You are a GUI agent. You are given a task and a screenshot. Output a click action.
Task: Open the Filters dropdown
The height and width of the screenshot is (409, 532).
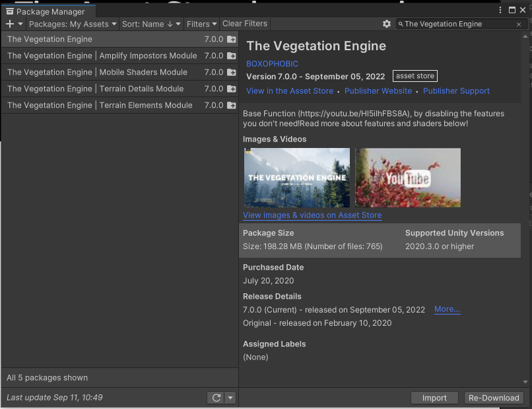click(x=201, y=24)
